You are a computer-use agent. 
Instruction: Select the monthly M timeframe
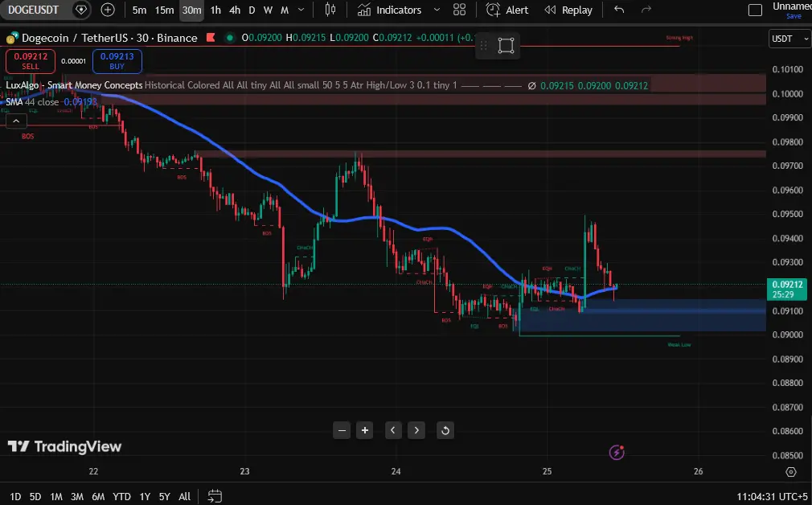[x=285, y=10]
